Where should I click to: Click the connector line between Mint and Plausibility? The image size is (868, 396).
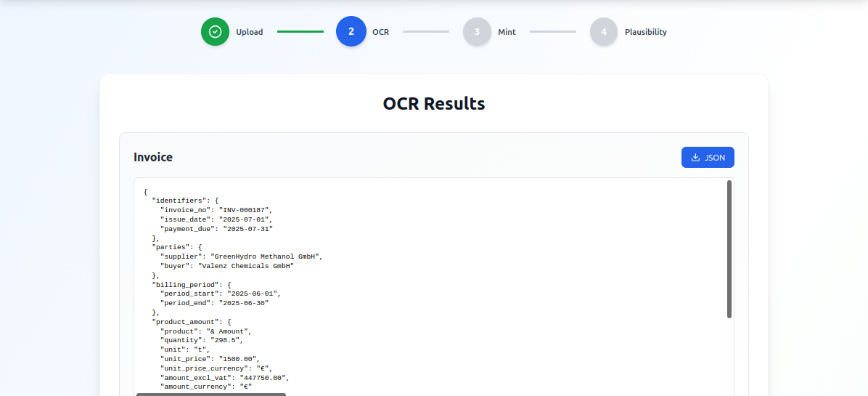pos(552,32)
